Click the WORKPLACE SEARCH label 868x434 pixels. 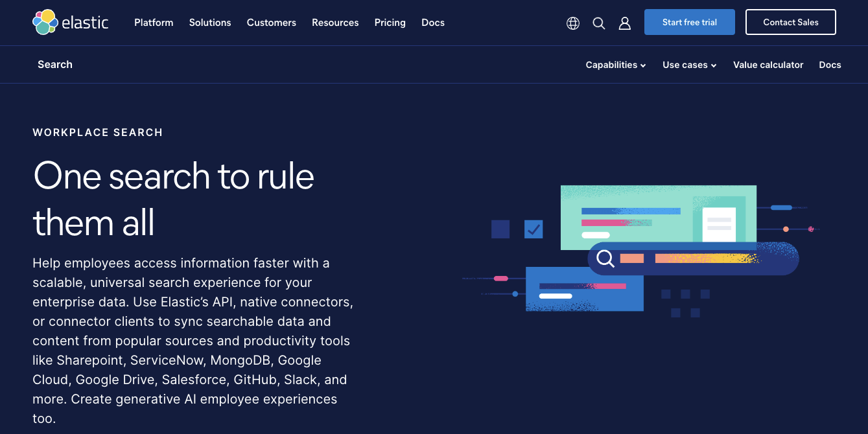point(98,132)
